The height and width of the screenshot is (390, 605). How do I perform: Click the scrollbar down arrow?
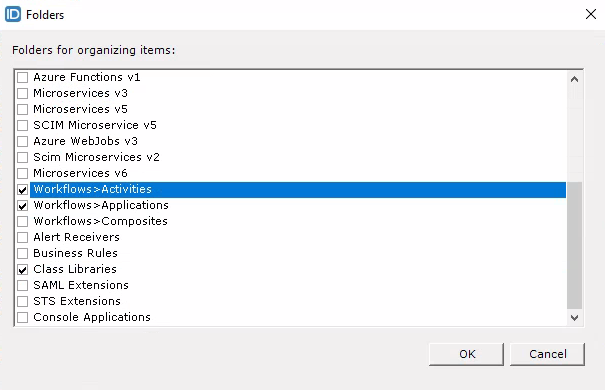(x=574, y=317)
